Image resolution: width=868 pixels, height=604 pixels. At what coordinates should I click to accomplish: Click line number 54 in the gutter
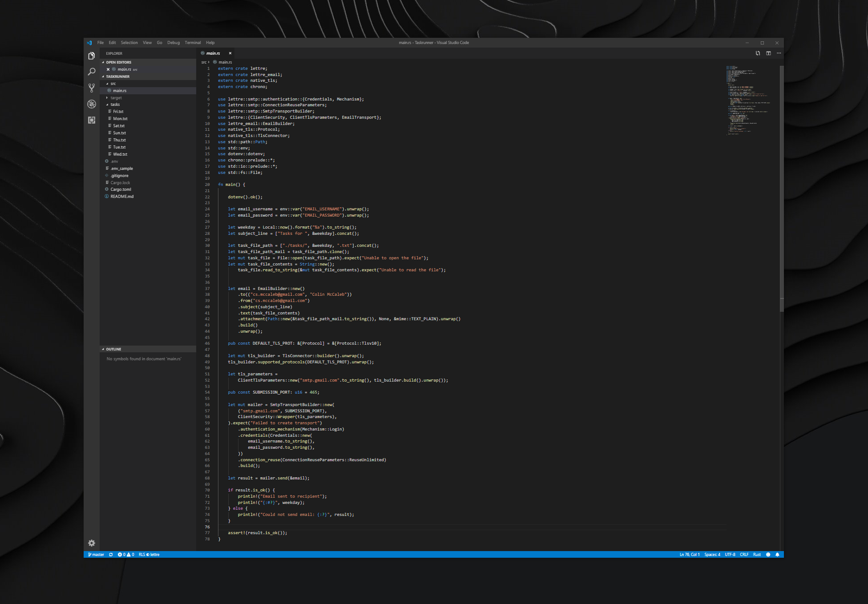coord(207,392)
